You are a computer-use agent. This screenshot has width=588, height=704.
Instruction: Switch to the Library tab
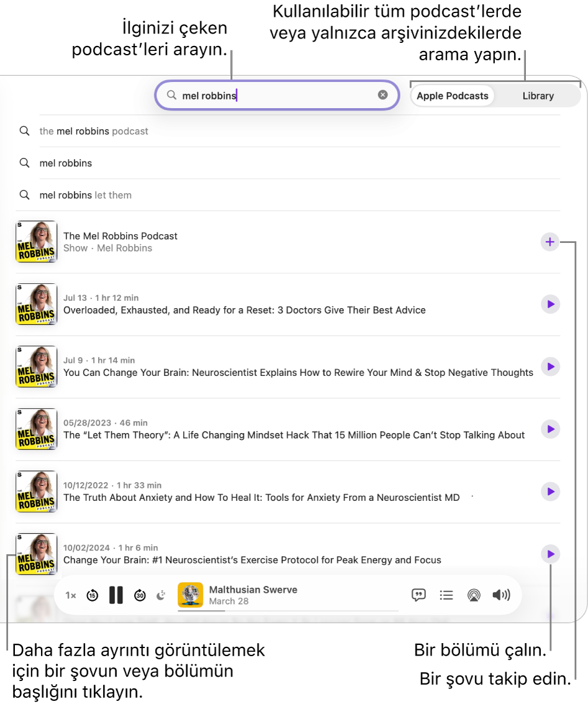tap(538, 95)
